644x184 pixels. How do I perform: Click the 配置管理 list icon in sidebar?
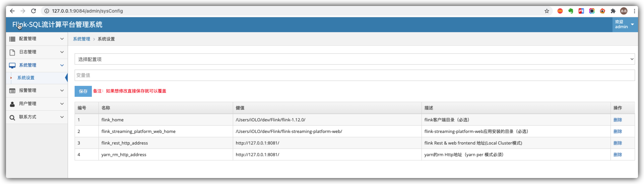pos(12,39)
